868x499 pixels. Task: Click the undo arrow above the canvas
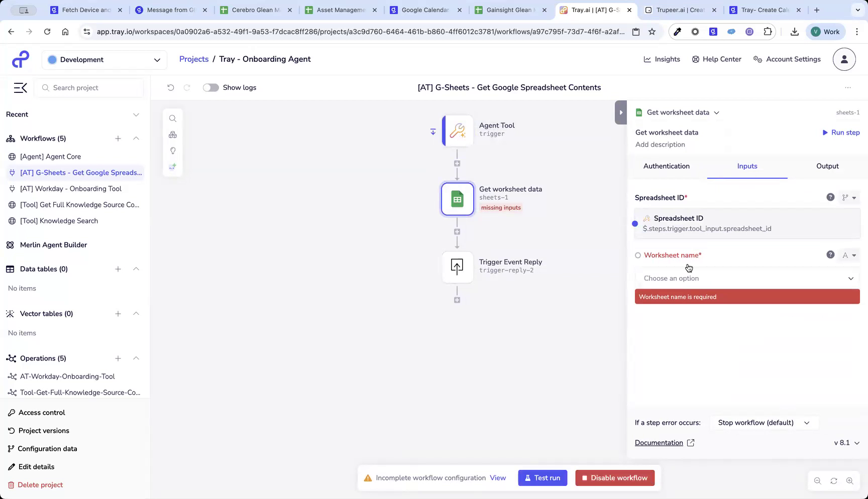(x=170, y=87)
